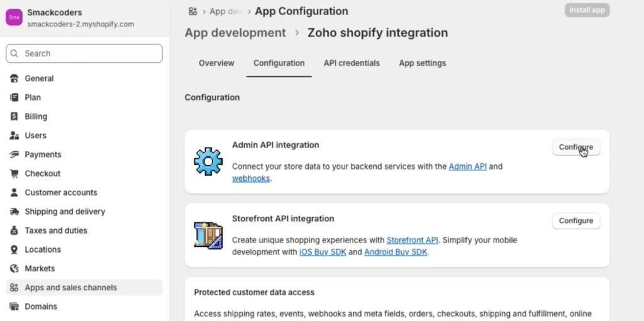Click the search magnifier icon

[14, 53]
